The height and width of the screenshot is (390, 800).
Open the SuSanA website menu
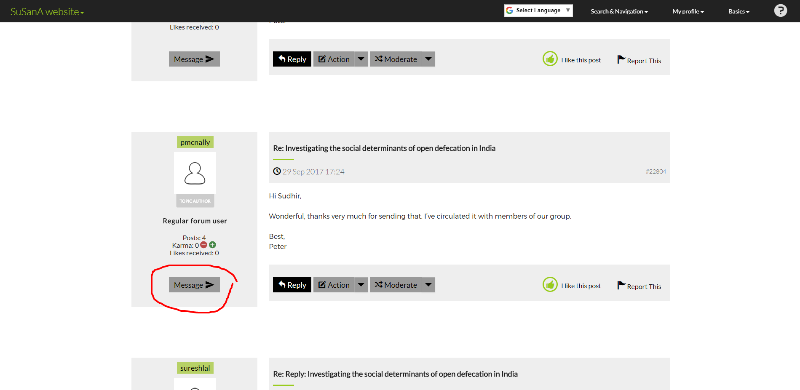(x=47, y=11)
